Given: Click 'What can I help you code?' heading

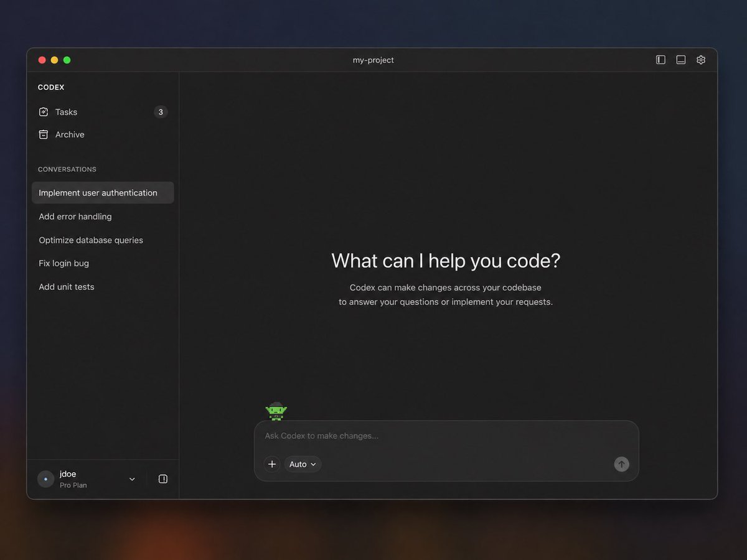Looking at the screenshot, I should [x=446, y=261].
